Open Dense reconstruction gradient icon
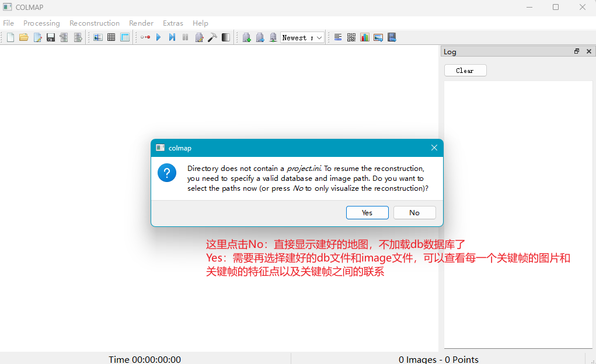Image resolution: width=596 pixels, height=364 pixels. [226, 37]
